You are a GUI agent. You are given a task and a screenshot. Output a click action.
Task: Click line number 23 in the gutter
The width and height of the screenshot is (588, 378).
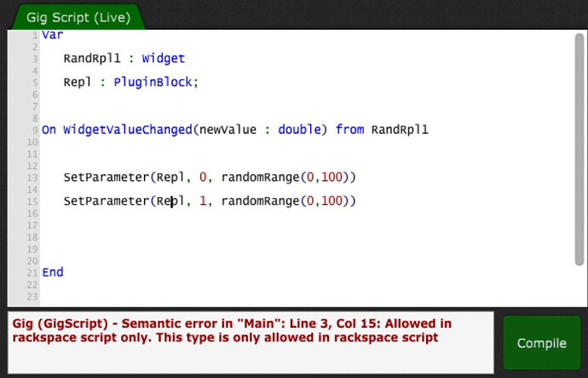tap(32, 297)
